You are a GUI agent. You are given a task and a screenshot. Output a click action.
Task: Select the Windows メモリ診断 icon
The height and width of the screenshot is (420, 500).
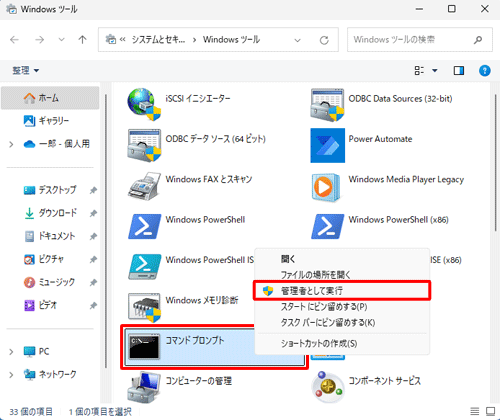click(x=144, y=307)
